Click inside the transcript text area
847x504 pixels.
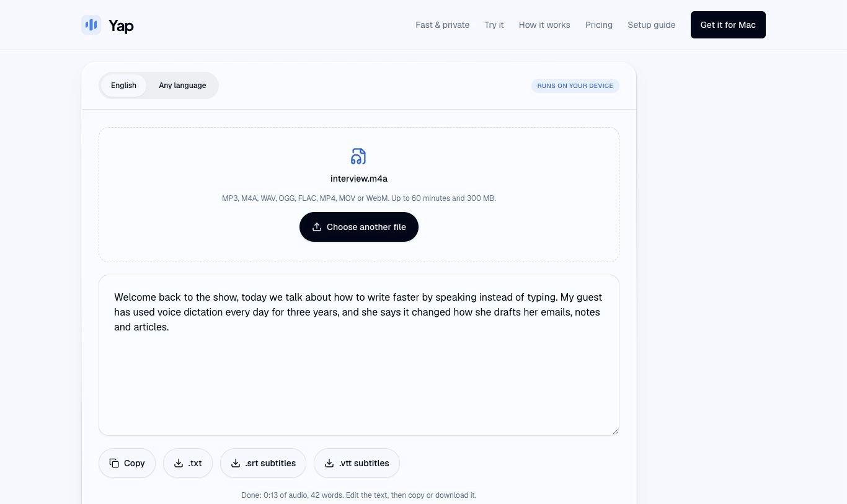click(359, 355)
